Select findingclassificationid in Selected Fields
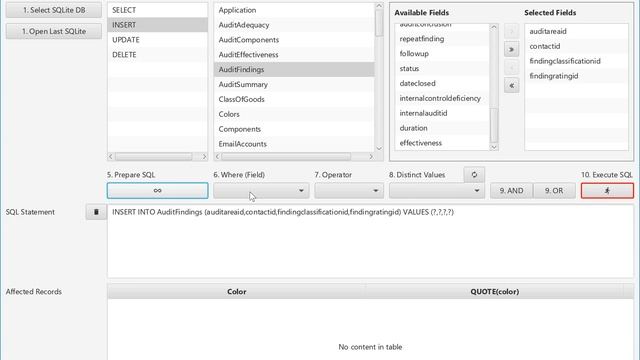Image resolution: width=640 pixels, height=360 pixels. pyautogui.click(x=576, y=61)
